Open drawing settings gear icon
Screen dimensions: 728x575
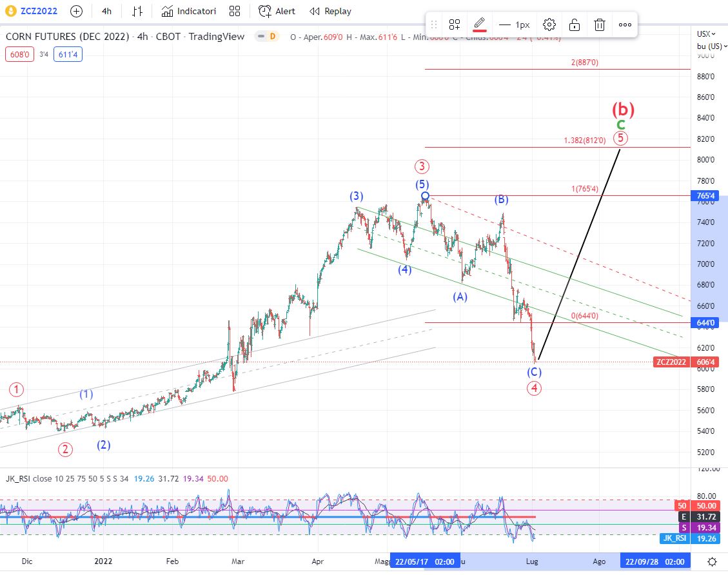[549, 24]
